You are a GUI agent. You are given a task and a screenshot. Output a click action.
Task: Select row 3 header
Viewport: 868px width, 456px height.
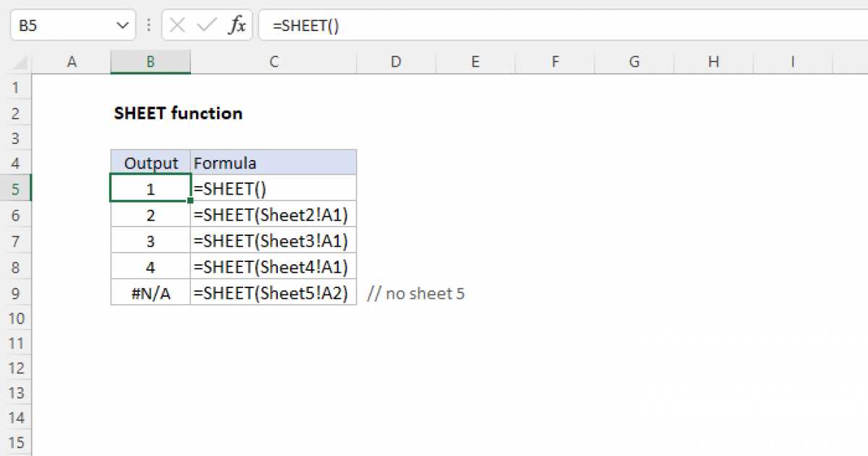[16, 138]
